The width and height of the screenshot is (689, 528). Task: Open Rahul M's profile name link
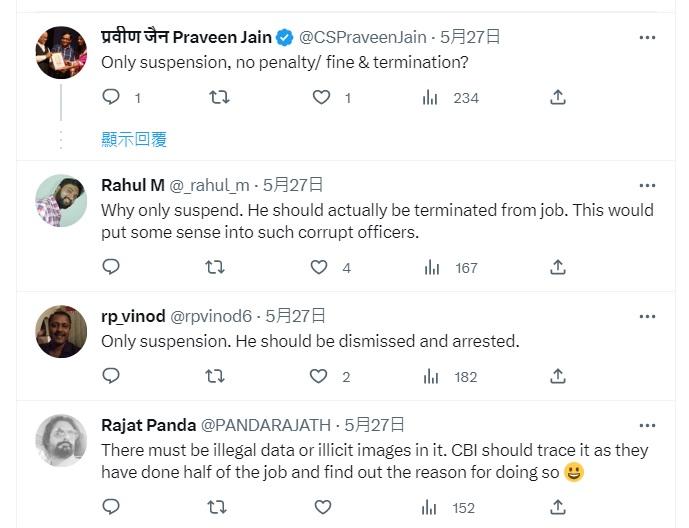pyautogui.click(x=132, y=185)
